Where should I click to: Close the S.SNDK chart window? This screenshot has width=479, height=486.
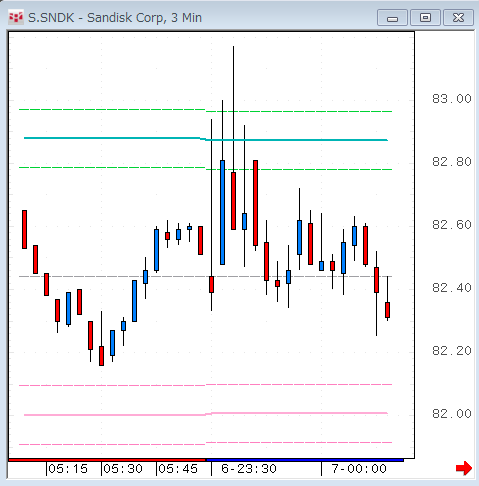tap(458, 18)
